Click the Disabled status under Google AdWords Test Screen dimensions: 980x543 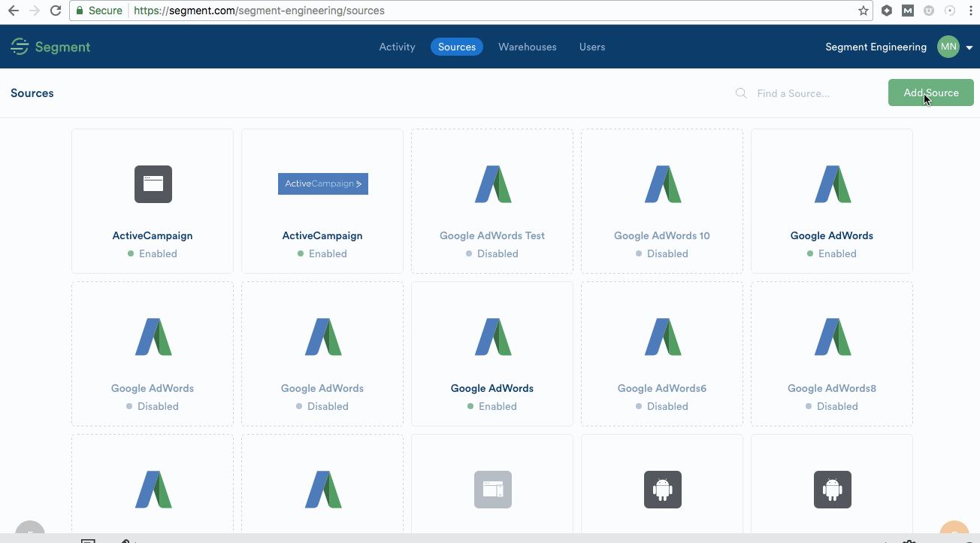click(x=492, y=253)
